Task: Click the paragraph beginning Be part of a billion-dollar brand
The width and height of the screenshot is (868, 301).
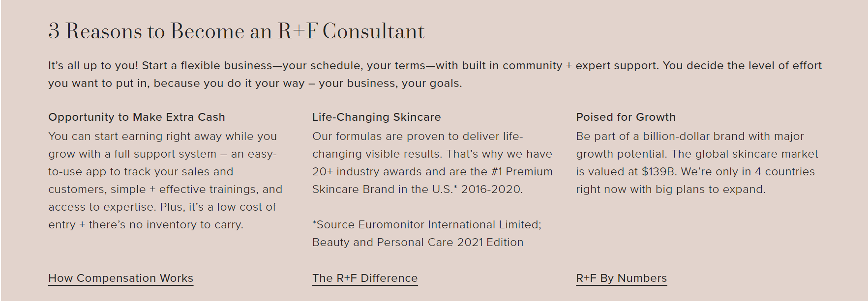Action: [697, 163]
